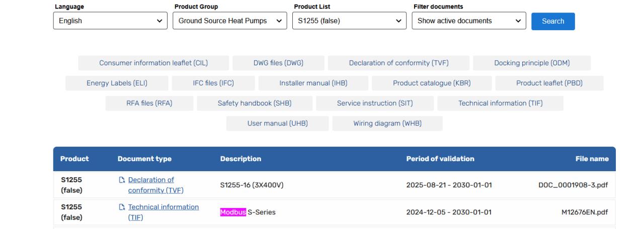Click the document icon beside Technical information

(123, 207)
